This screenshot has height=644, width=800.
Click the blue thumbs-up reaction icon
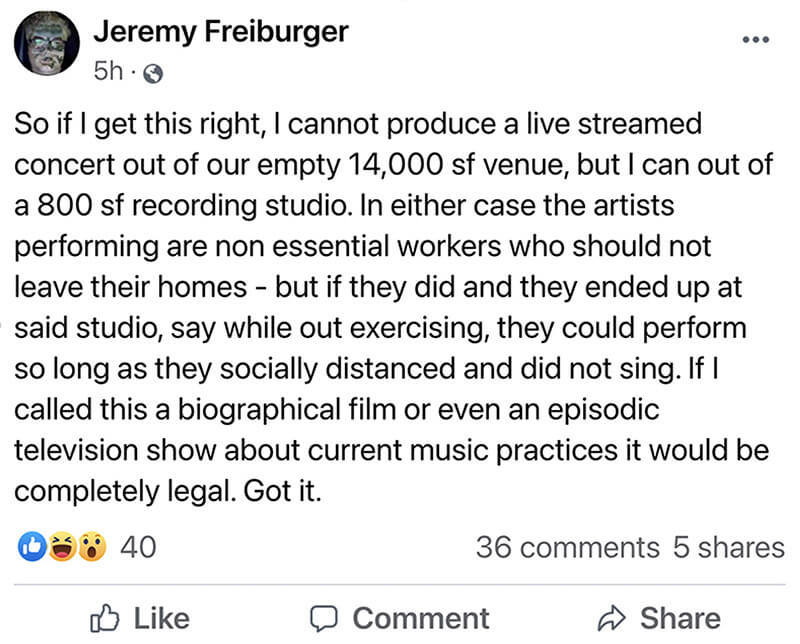(x=32, y=547)
